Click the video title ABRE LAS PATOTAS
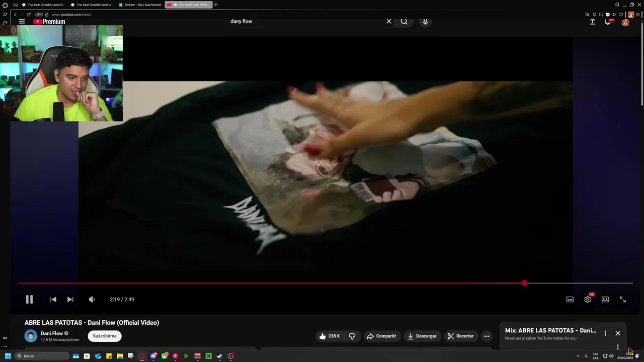644x362 pixels. (x=92, y=323)
